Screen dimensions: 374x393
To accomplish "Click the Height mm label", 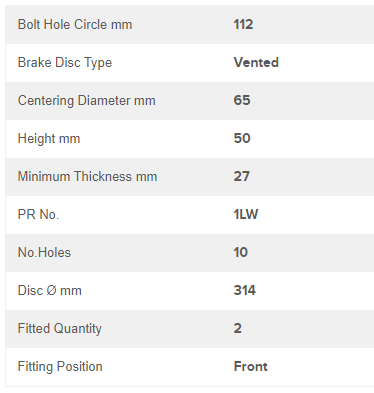I will click(49, 139).
